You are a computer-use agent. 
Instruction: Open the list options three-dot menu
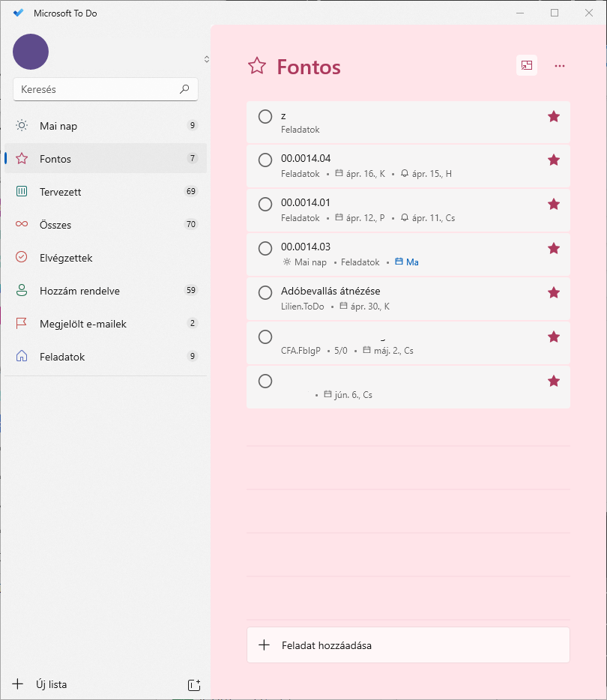[x=560, y=66]
